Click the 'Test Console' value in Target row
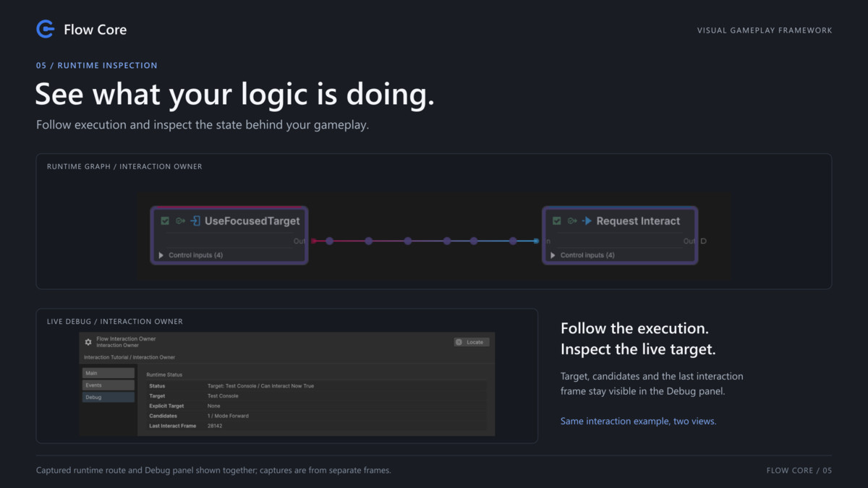This screenshot has height=488, width=868. [x=223, y=396]
